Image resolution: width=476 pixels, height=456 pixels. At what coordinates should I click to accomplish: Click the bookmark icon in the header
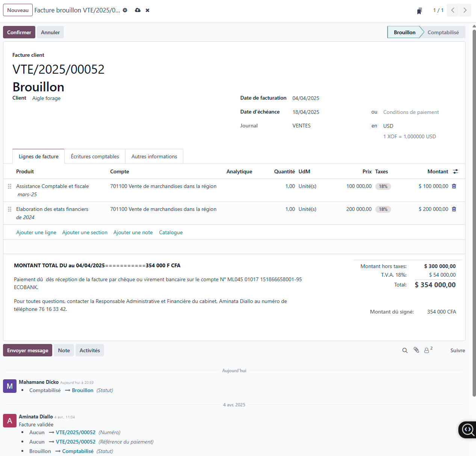pyautogui.click(x=420, y=11)
